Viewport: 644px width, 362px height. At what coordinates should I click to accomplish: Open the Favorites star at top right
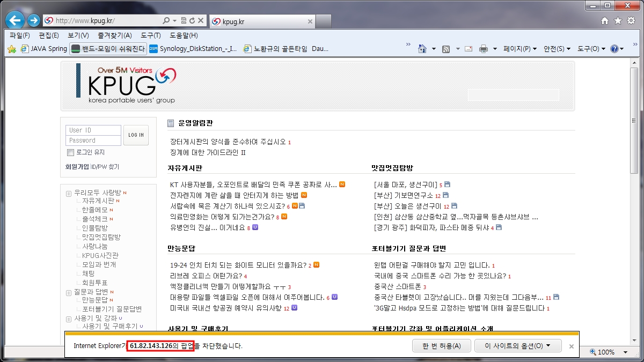617,20
